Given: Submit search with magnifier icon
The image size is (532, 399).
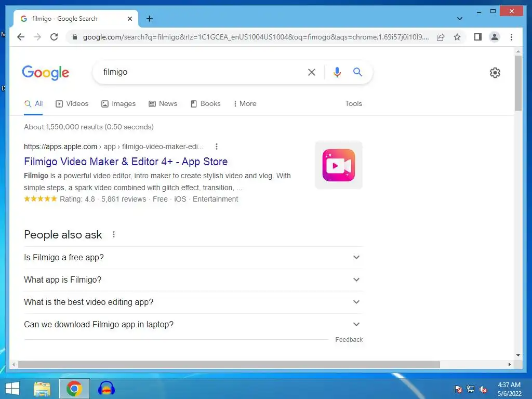Looking at the screenshot, I should click(x=357, y=72).
